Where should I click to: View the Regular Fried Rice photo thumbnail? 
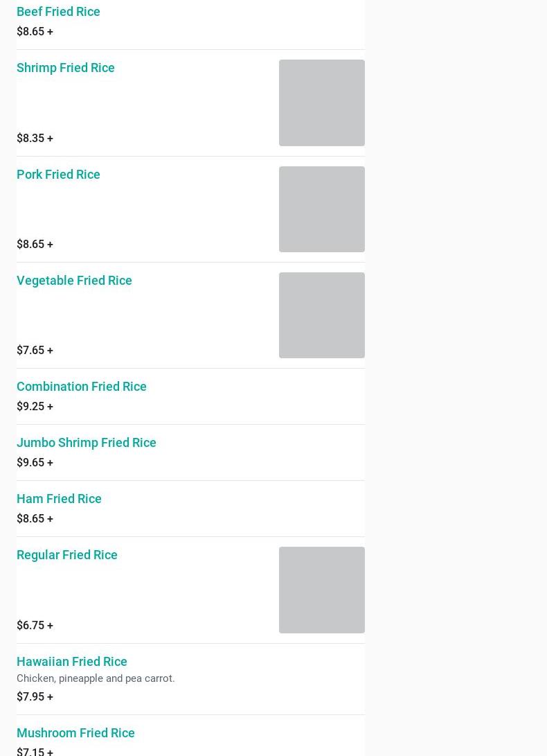coord(321,590)
